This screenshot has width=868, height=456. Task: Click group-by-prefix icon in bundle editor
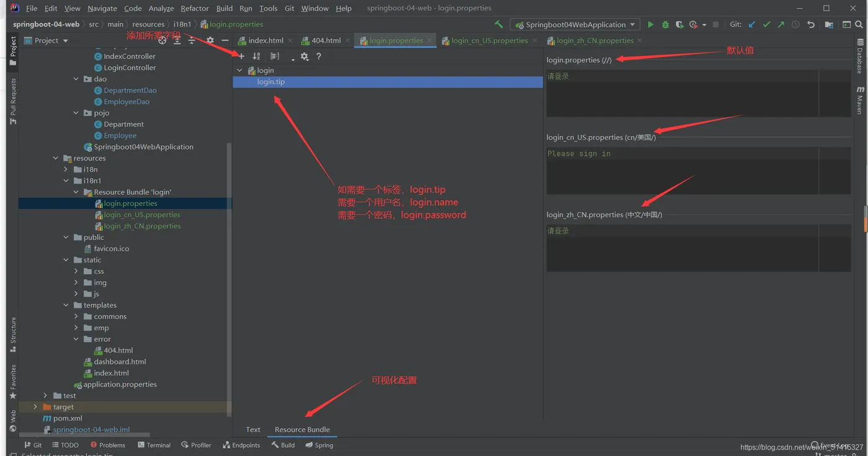point(275,56)
